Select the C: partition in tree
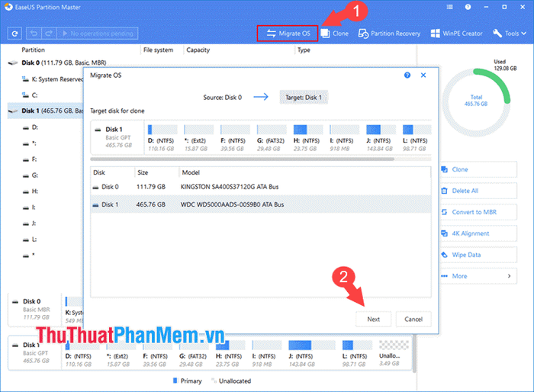The height and width of the screenshot is (392, 534). 30,95
